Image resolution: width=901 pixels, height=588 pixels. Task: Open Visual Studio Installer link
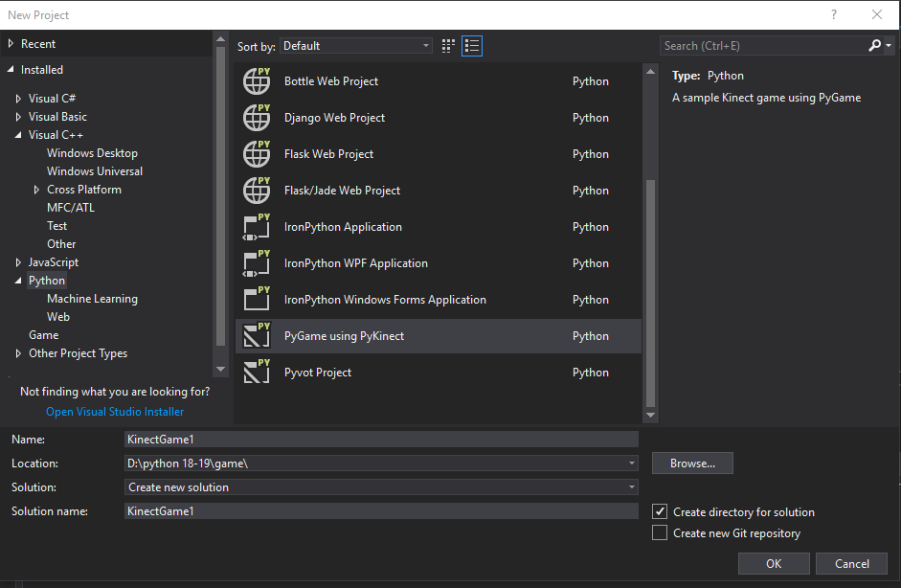[x=115, y=412]
